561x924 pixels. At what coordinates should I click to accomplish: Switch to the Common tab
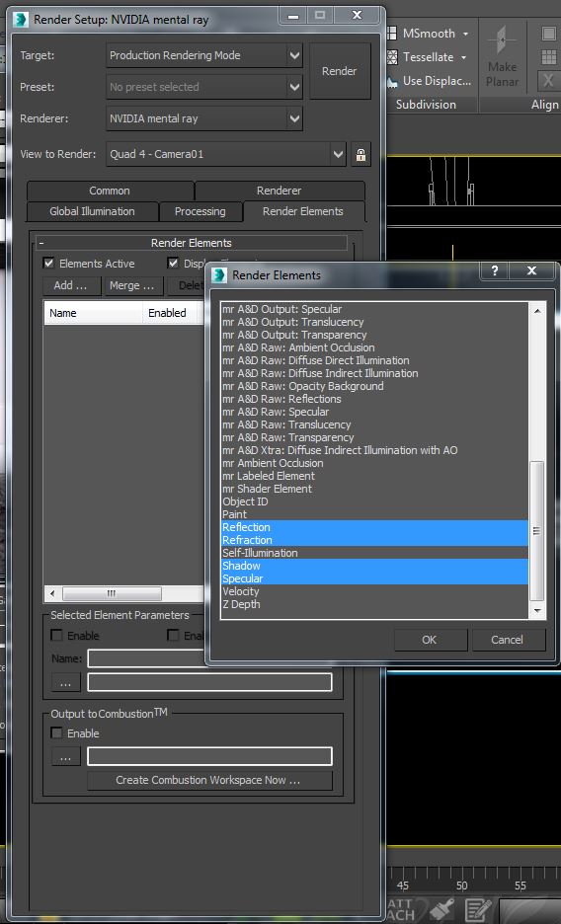[x=110, y=191]
